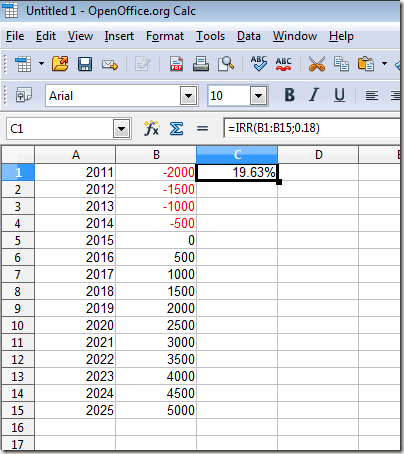Select column C header
The image size is (404, 454).
237,155
